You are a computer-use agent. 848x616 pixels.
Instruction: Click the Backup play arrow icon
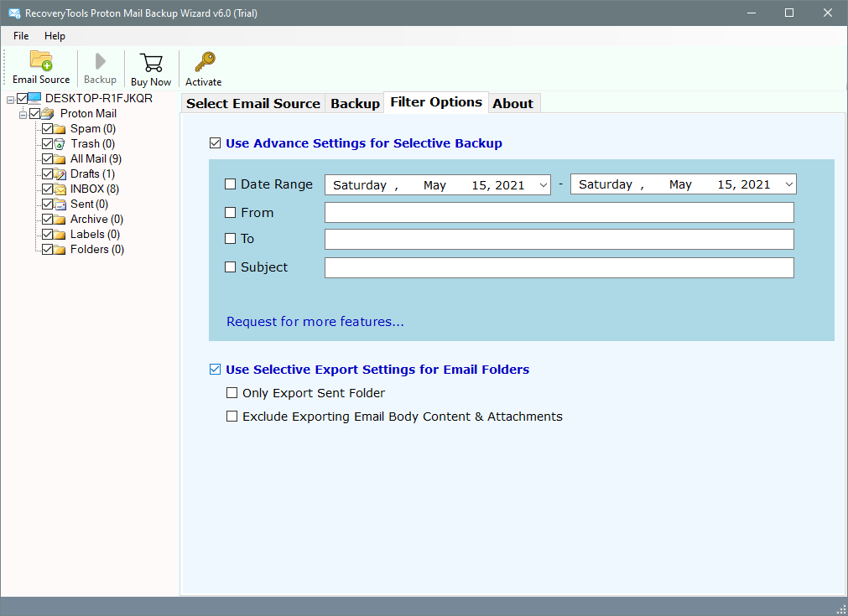100,61
